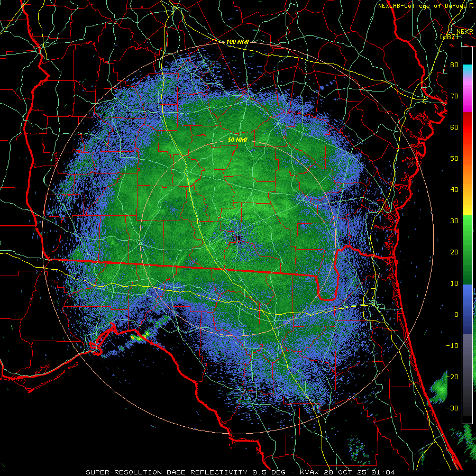Click the 60 value on the dBZ scale
Viewport: 476px width, 476px height.
point(454,127)
